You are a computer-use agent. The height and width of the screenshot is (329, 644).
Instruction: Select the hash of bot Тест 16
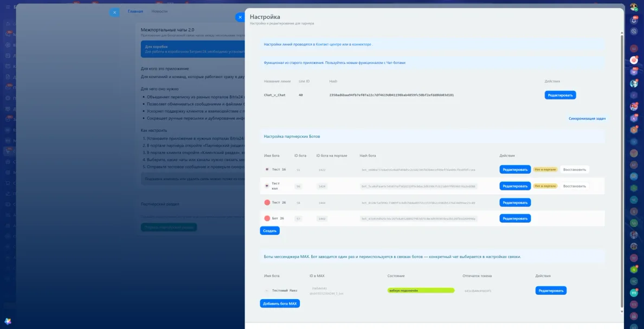click(x=418, y=169)
